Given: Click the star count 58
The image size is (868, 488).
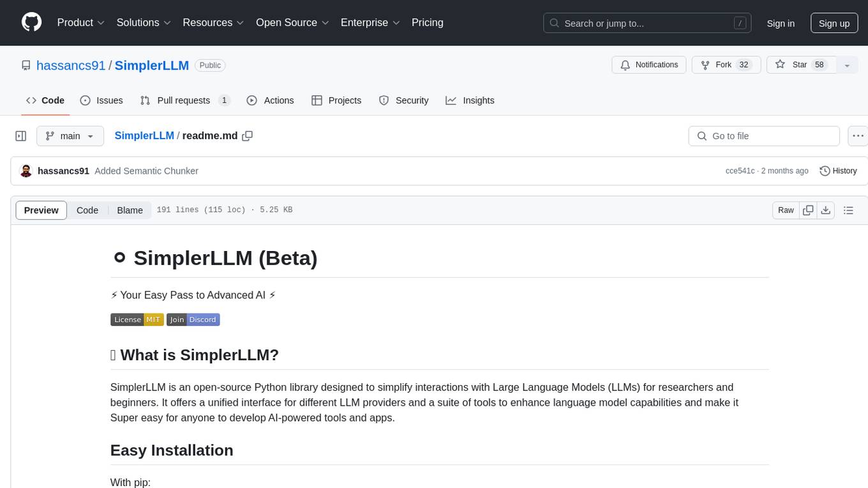Looking at the screenshot, I should point(819,65).
